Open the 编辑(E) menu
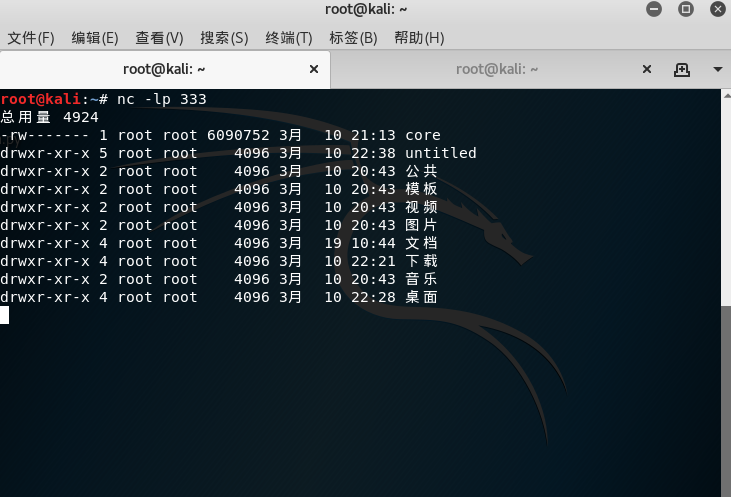Viewport: 731px width, 497px height. (x=95, y=38)
